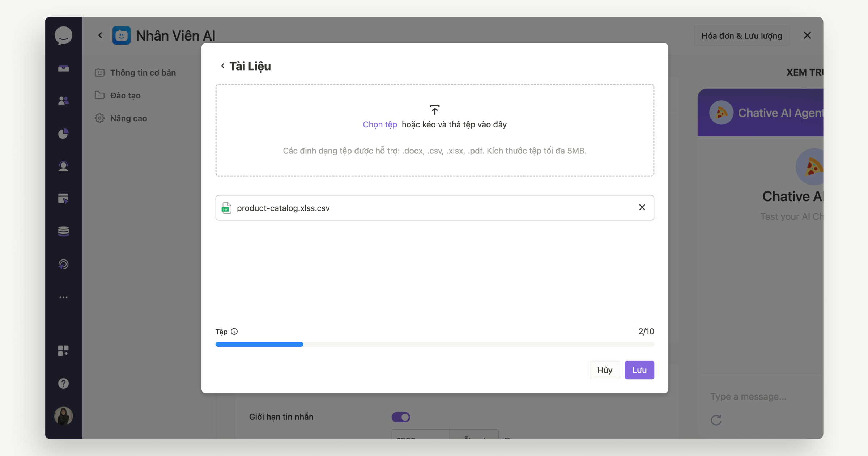
Task: Open the apps grid plus icon
Action: tap(63, 351)
